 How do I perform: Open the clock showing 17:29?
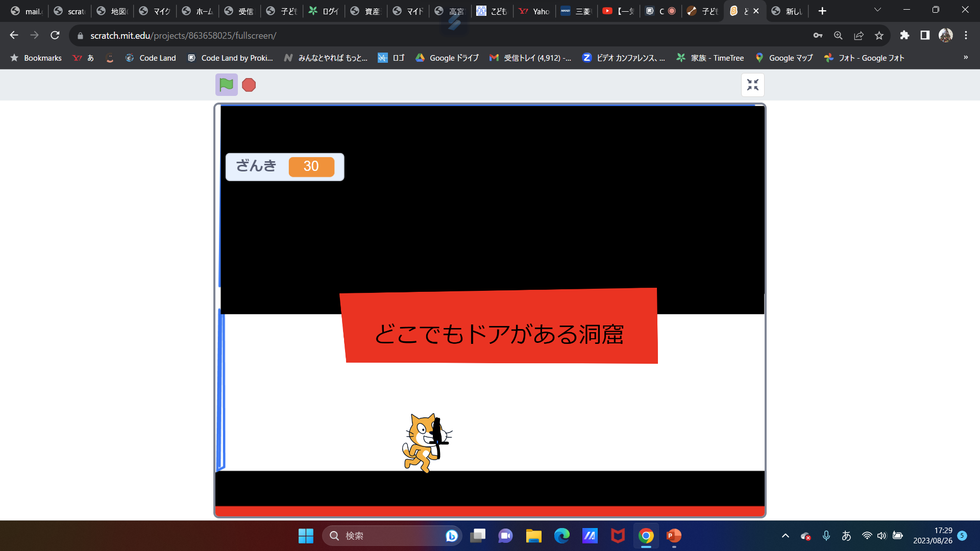tap(933, 536)
